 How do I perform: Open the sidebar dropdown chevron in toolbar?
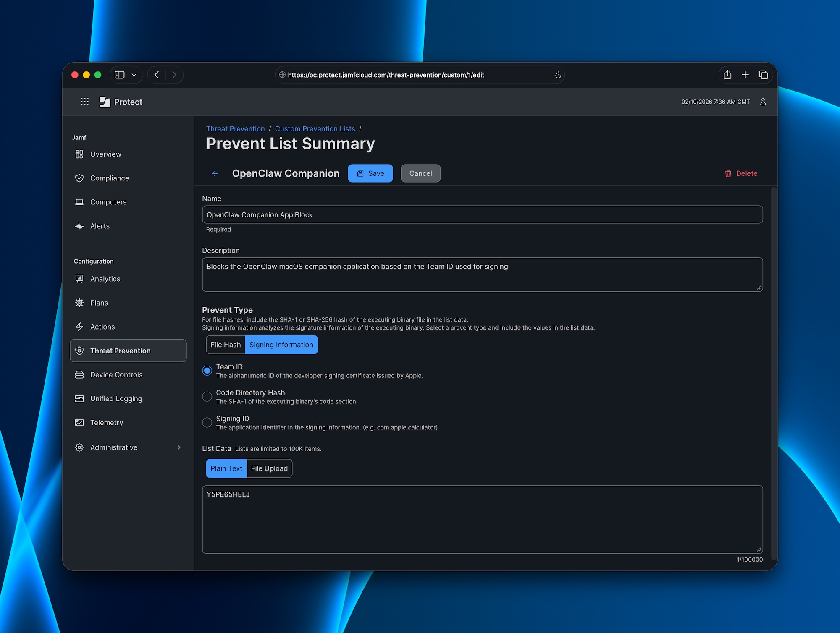pos(134,75)
